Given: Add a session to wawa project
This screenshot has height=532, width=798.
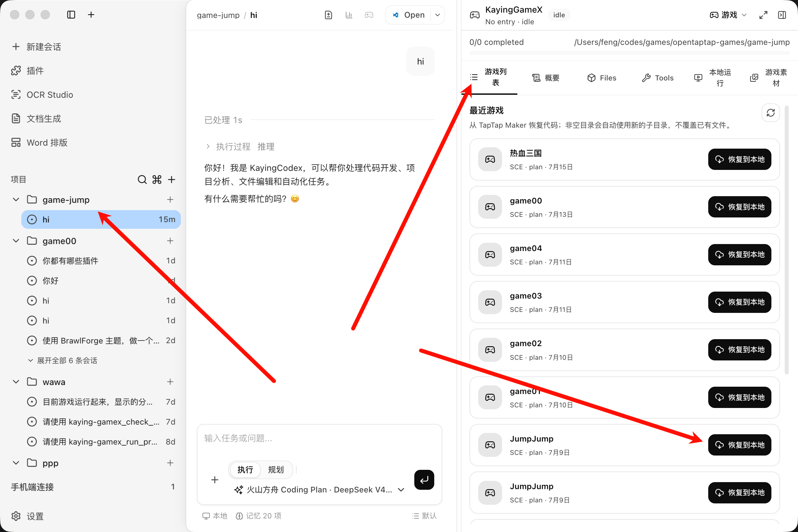Looking at the screenshot, I should click(x=170, y=382).
